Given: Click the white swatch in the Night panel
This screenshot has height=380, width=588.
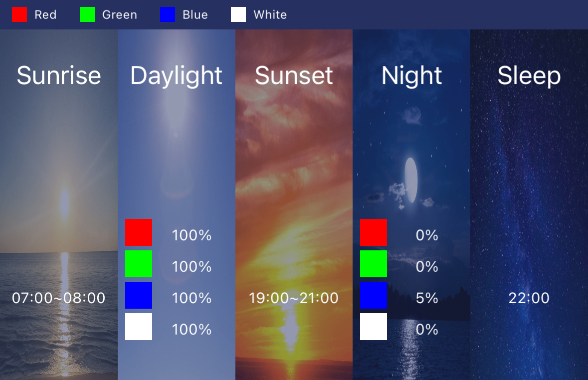Looking at the screenshot, I should [374, 327].
